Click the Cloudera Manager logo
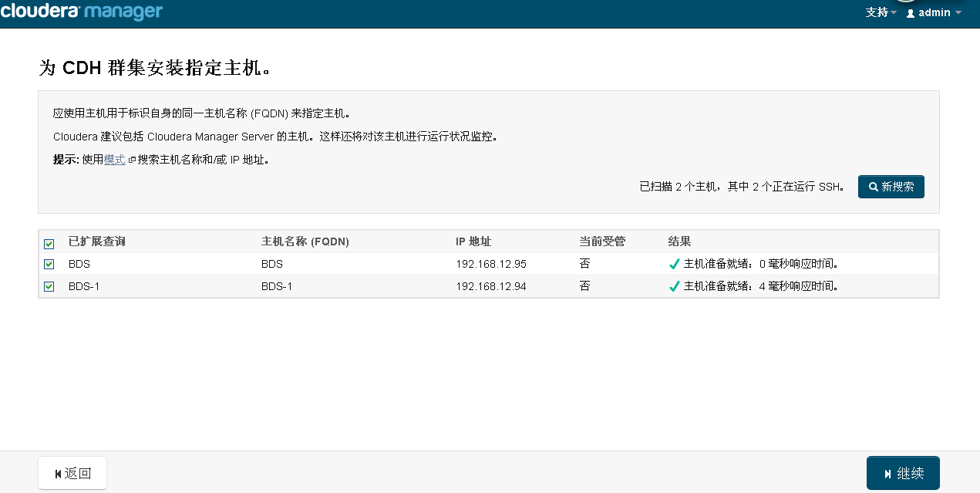 82,12
